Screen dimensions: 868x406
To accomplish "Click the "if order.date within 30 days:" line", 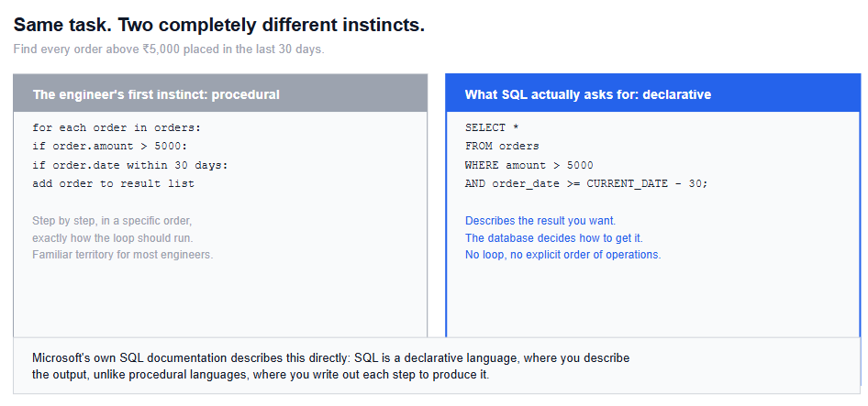I will click(130, 165).
